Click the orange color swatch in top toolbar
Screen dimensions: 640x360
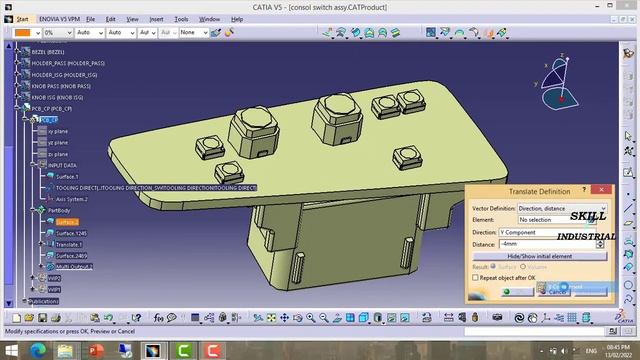23,33
